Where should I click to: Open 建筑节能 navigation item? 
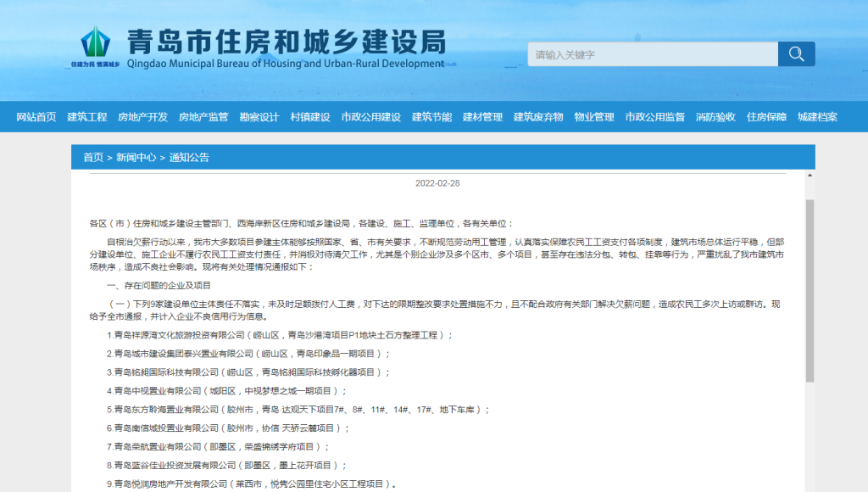coord(431,117)
